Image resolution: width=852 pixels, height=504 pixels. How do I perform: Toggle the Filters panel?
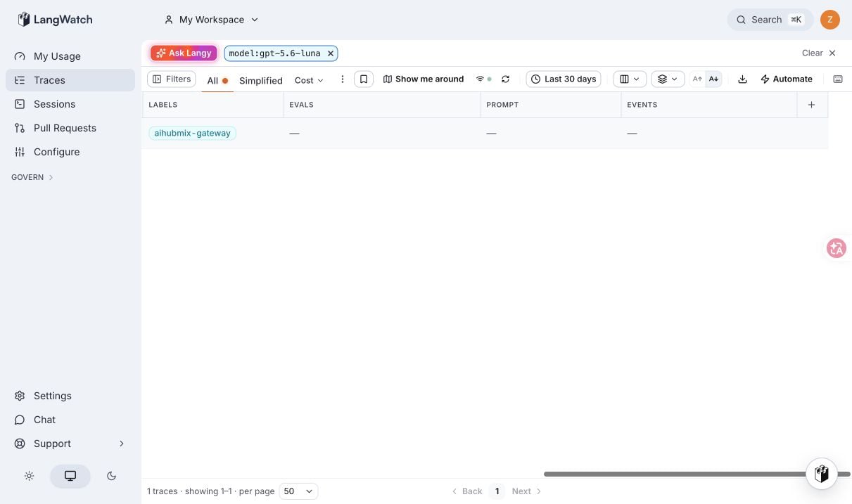coord(172,79)
